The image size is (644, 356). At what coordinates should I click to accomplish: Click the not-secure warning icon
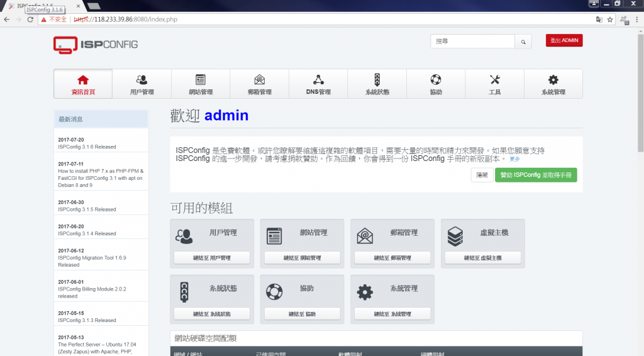(x=43, y=19)
